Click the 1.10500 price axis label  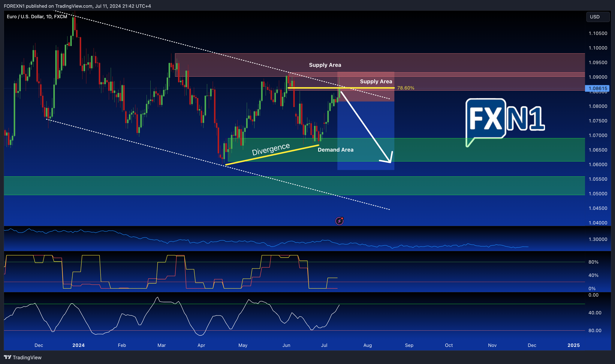598,33
